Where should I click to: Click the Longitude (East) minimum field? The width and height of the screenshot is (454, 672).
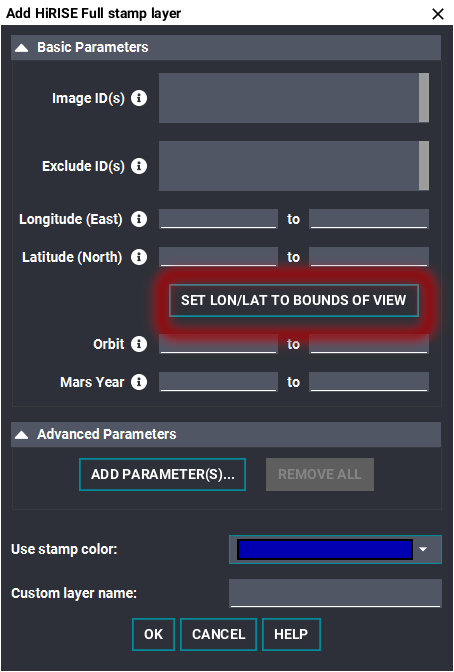coord(218,219)
